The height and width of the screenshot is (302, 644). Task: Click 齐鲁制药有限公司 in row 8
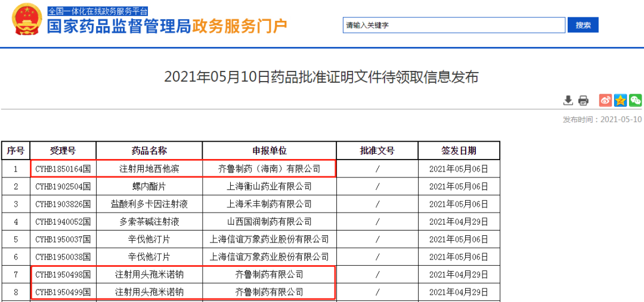(269, 292)
